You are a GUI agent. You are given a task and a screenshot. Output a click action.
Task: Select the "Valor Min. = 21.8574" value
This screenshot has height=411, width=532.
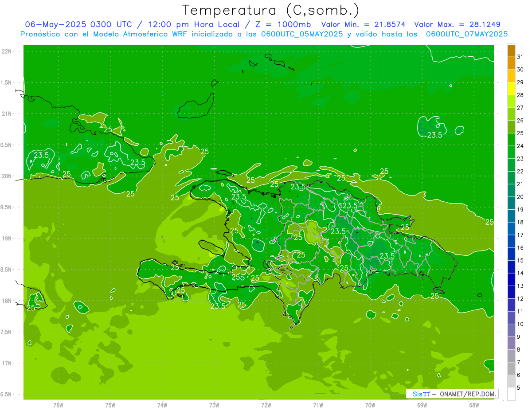(x=363, y=24)
